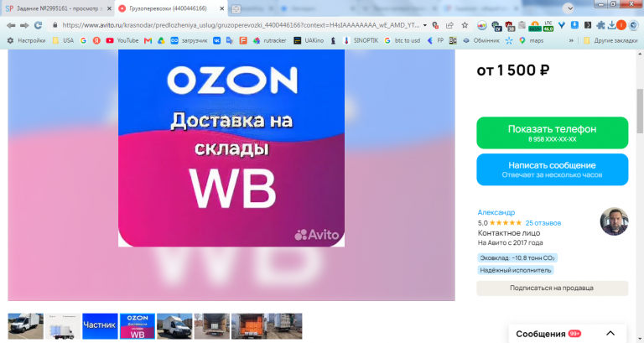
Task: Open the VK bookmark icon
Action: [216, 40]
